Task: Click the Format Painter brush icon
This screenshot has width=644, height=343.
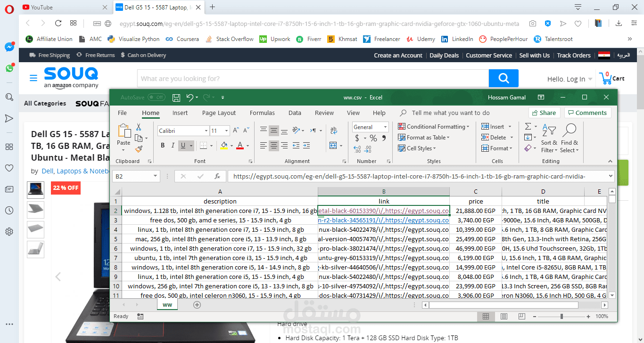Action: (x=139, y=149)
